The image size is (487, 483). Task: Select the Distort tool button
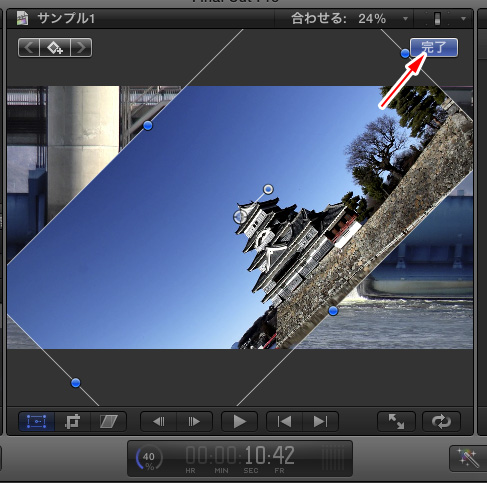click(x=109, y=422)
